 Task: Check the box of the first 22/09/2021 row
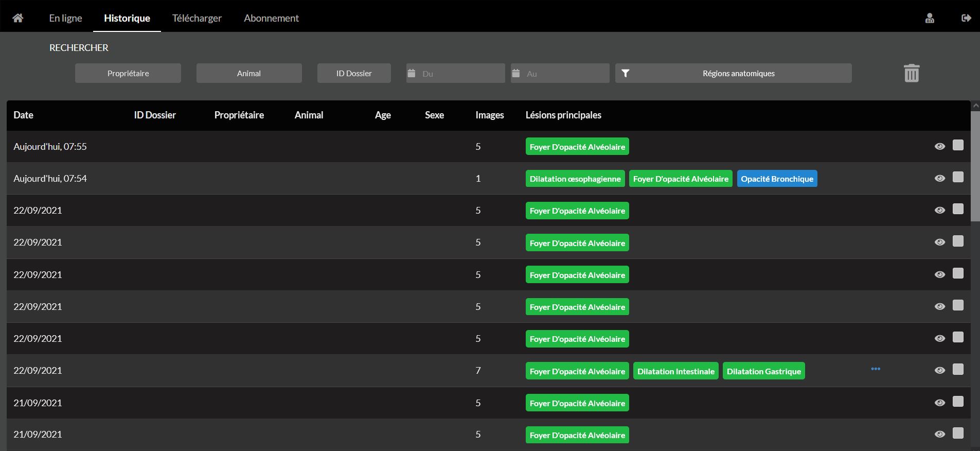point(958,209)
